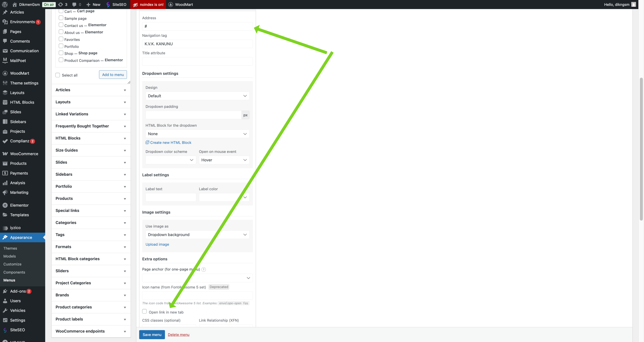Click the Theme settings sliders icon
644x342 pixels.
tap(5, 83)
